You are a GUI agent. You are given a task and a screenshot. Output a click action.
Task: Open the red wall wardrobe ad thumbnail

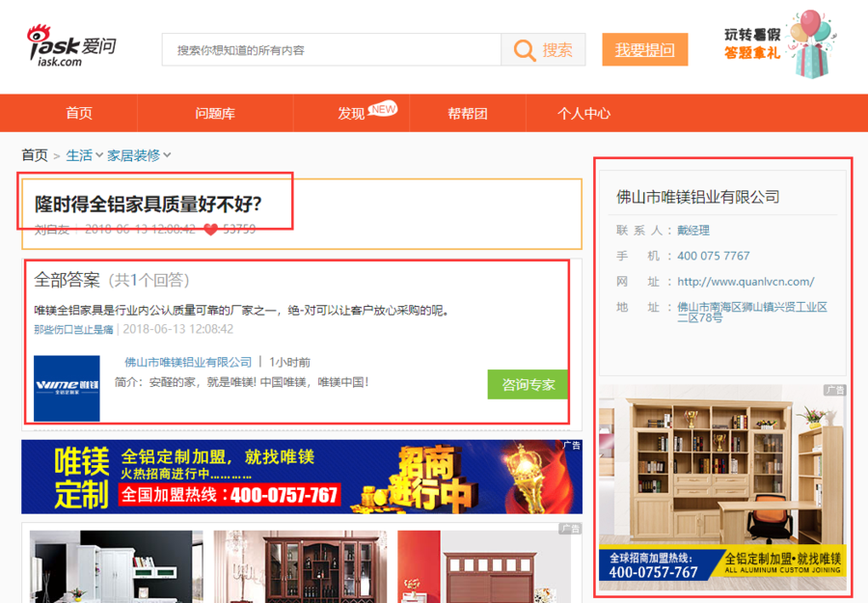[484, 566]
